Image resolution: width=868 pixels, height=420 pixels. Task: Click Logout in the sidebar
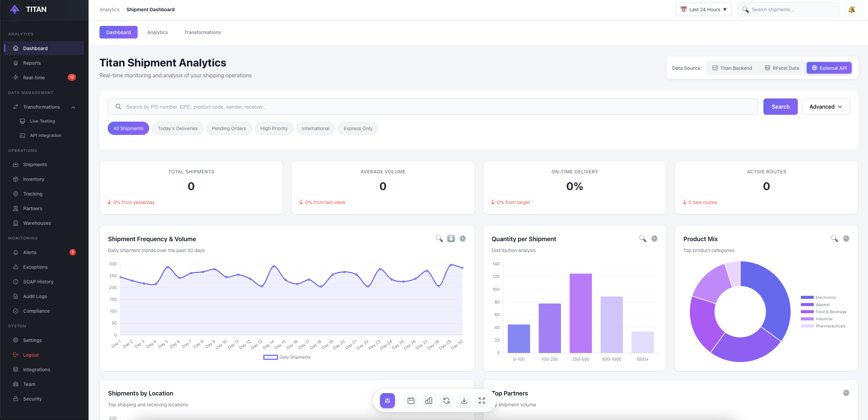tap(30, 355)
